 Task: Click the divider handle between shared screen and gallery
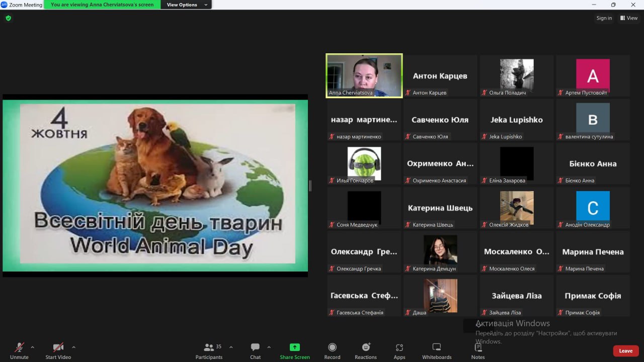click(x=310, y=186)
